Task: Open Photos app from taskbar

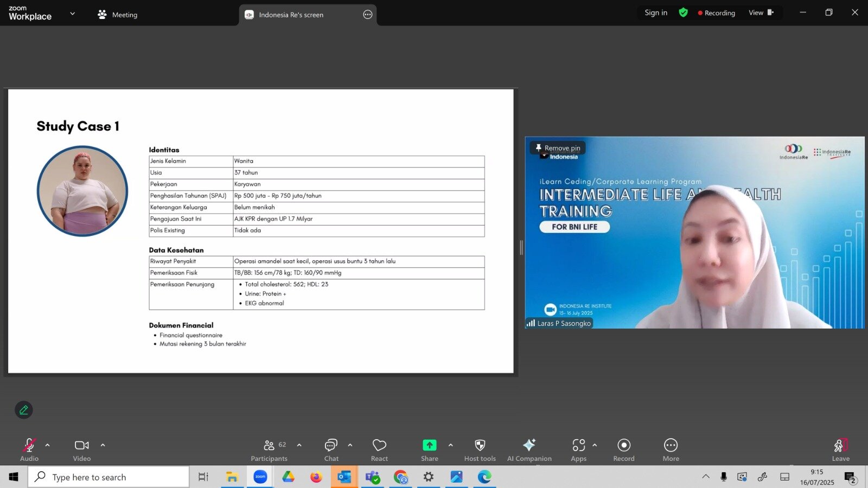Action: click(x=457, y=477)
